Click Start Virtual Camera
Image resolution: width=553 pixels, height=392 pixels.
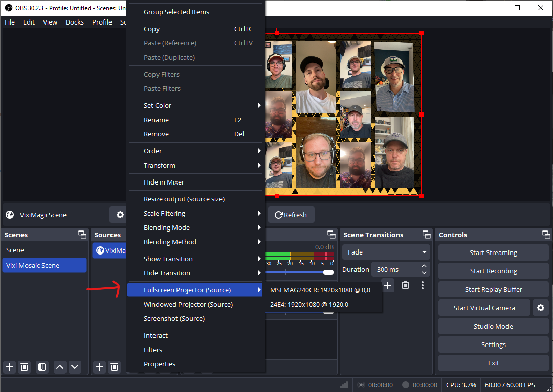coord(484,308)
